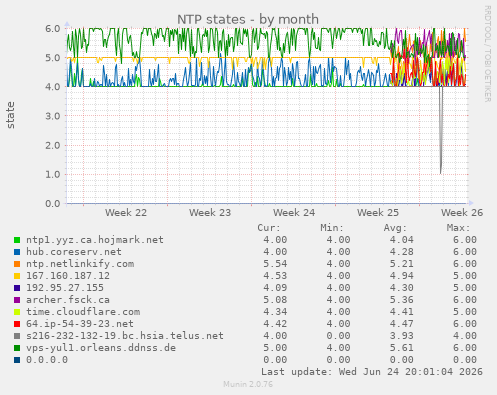497x395 pixels.
Task: Click the 6.0 y-axis tick label
Action: tap(53, 29)
